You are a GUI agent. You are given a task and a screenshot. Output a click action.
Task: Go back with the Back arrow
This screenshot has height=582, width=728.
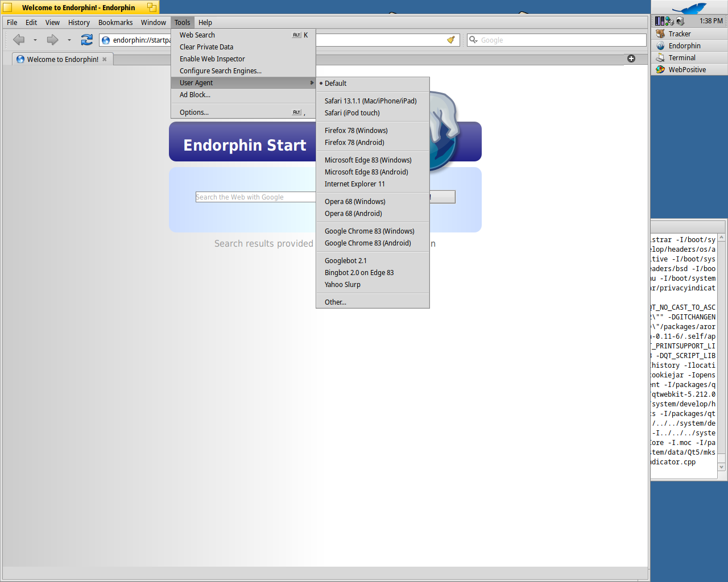pos(19,40)
